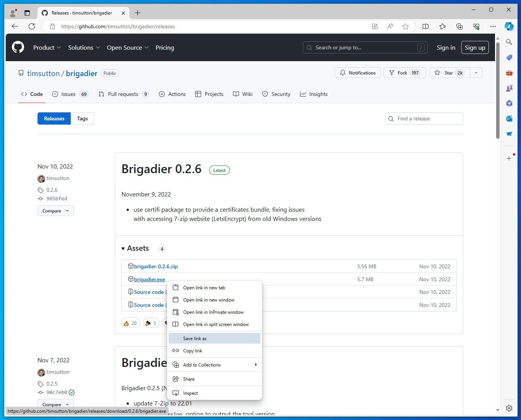Click the page vertical scrollbar thumb
This screenshot has height=420, width=521.
498,90
